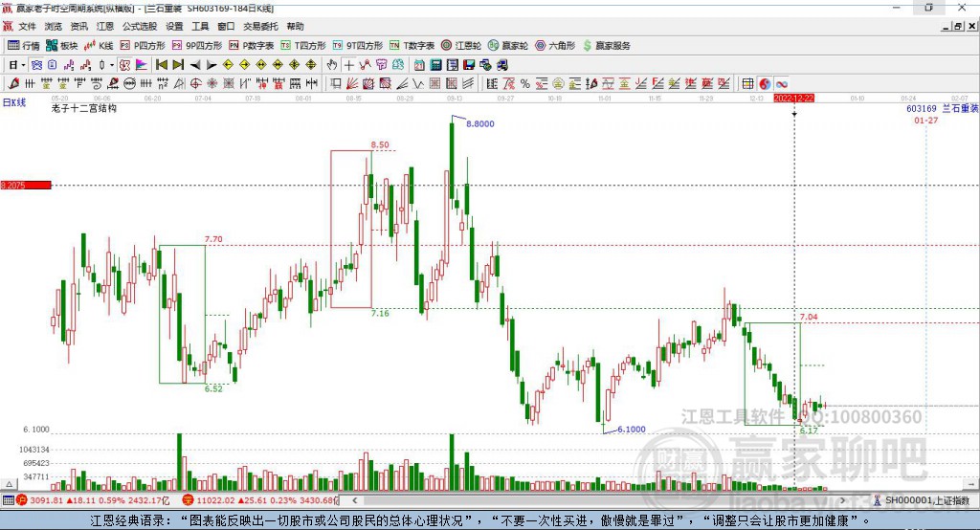Open the 交易委托 menu
This screenshot has width=980, height=530.
(258, 27)
